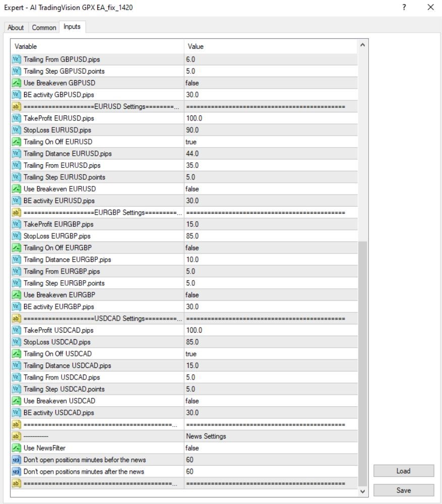Click the icon beside StopLoss USDCAD,pips
The image size is (442, 504).
(x=16, y=342)
